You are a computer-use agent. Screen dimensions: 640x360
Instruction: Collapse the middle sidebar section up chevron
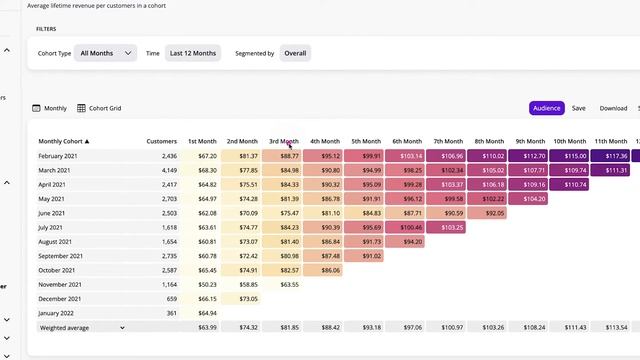coord(7,182)
